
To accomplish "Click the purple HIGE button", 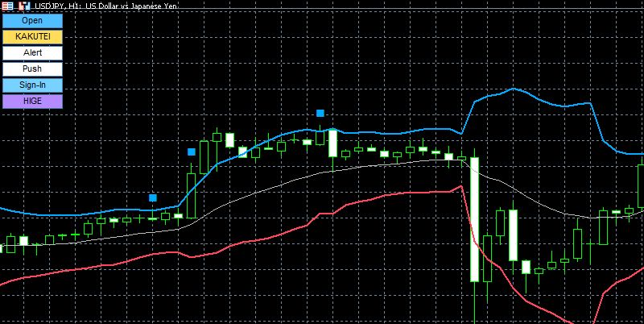I will click(x=32, y=101).
